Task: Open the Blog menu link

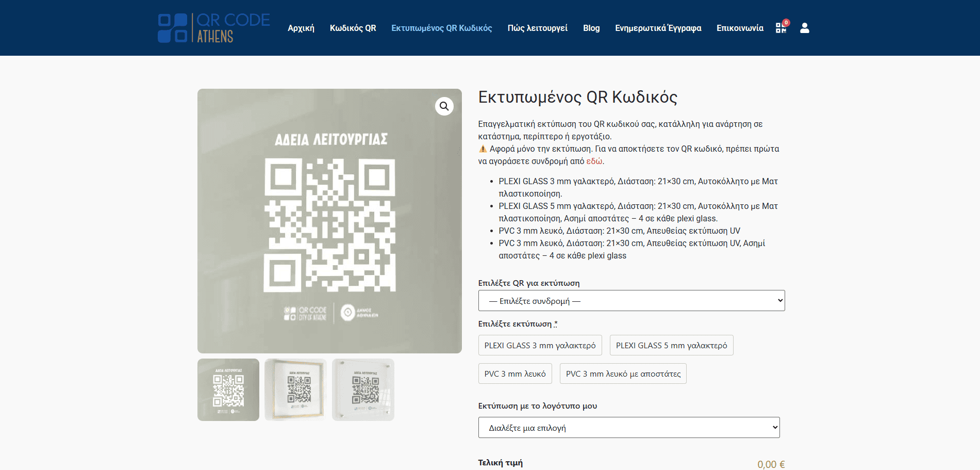Action: [x=591, y=28]
